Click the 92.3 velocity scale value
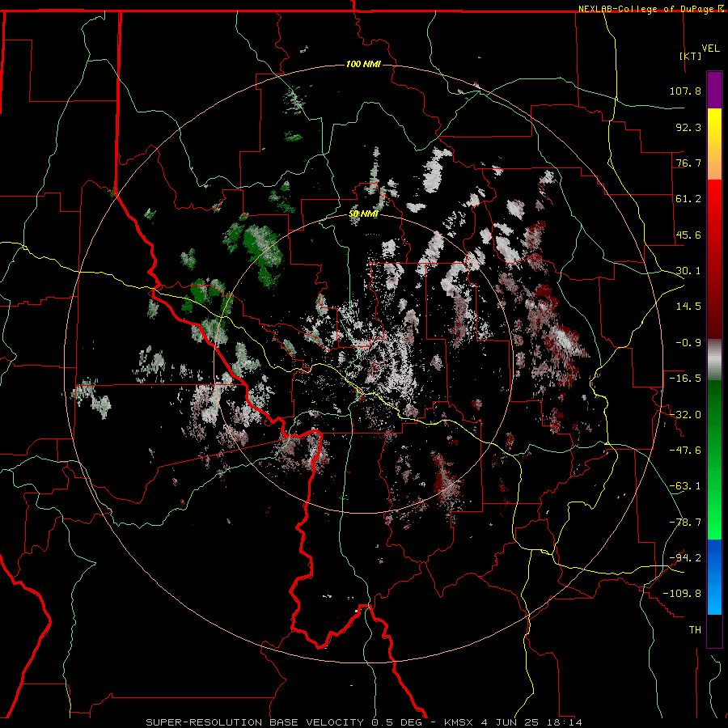This screenshot has height=728, width=728. [688, 127]
